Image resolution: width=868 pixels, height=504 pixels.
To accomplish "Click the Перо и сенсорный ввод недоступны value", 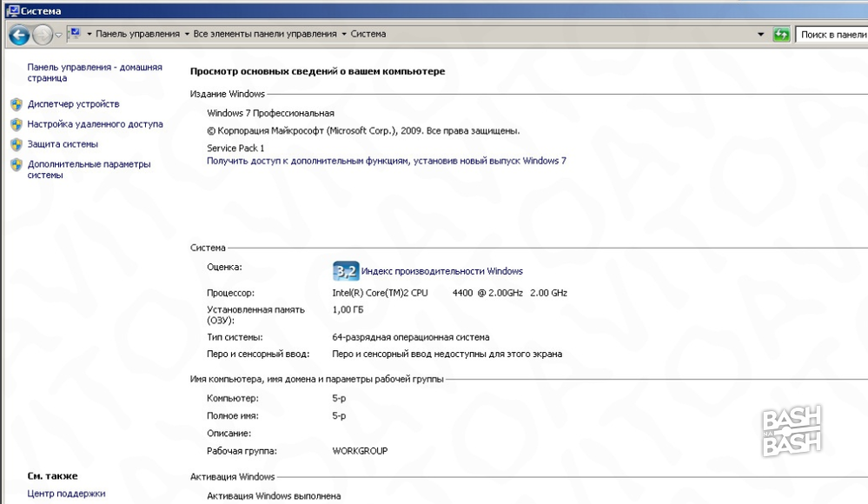I will click(447, 354).
